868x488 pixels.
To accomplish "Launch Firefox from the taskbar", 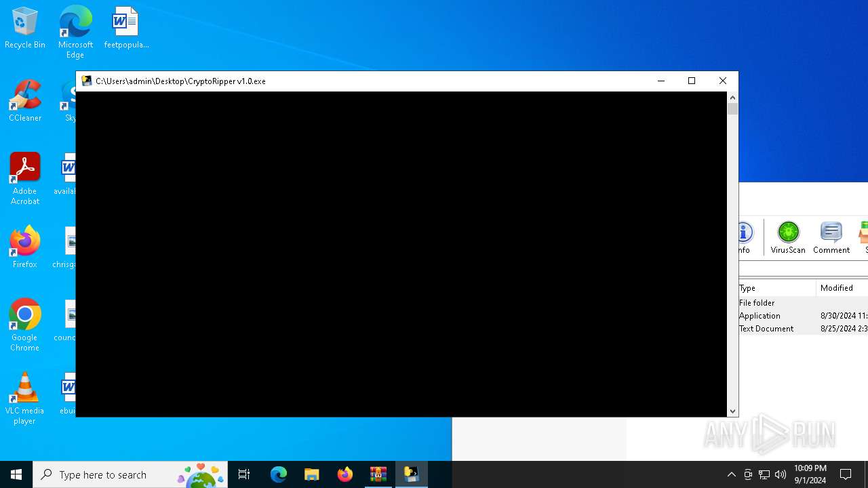I will (345, 474).
